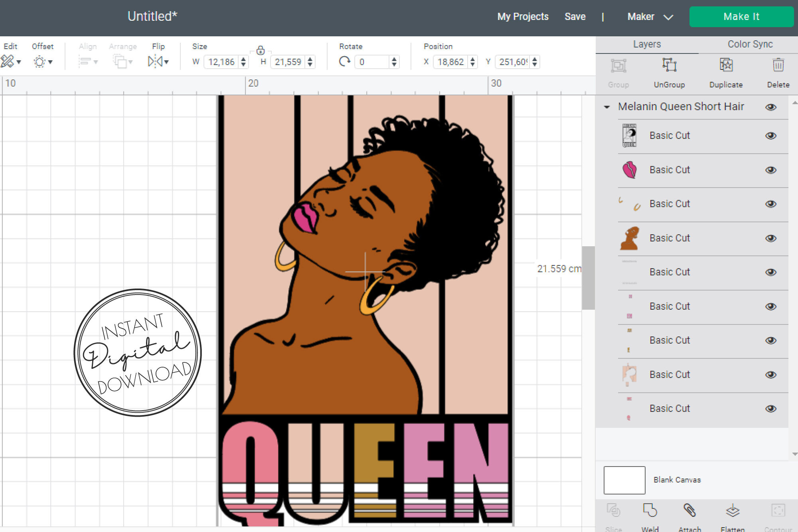
Task: Open the Edit tool icon
Action: (7, 61)
